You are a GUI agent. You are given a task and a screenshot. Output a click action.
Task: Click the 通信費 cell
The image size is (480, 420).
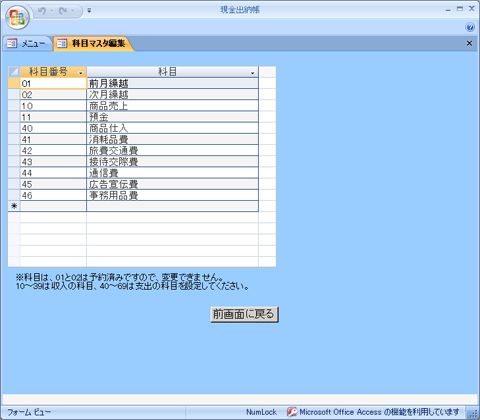pyautogui.click(x=173, y=173)
